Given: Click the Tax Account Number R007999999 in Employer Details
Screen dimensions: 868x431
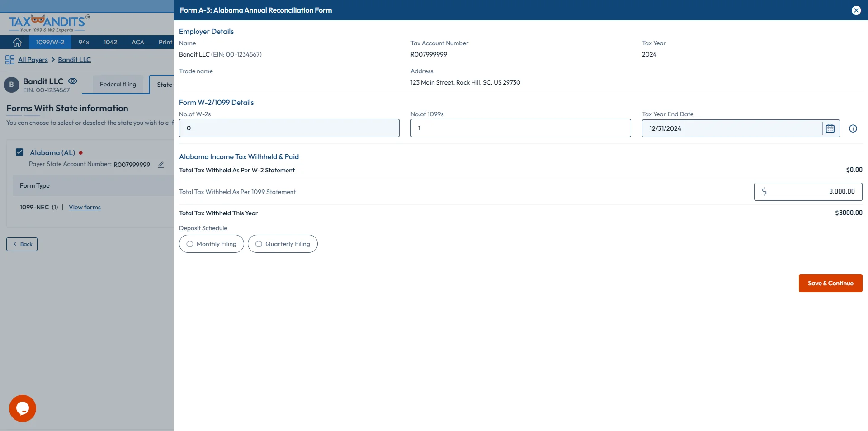Looking at the screenshot, I should click(x=429, y=54).
